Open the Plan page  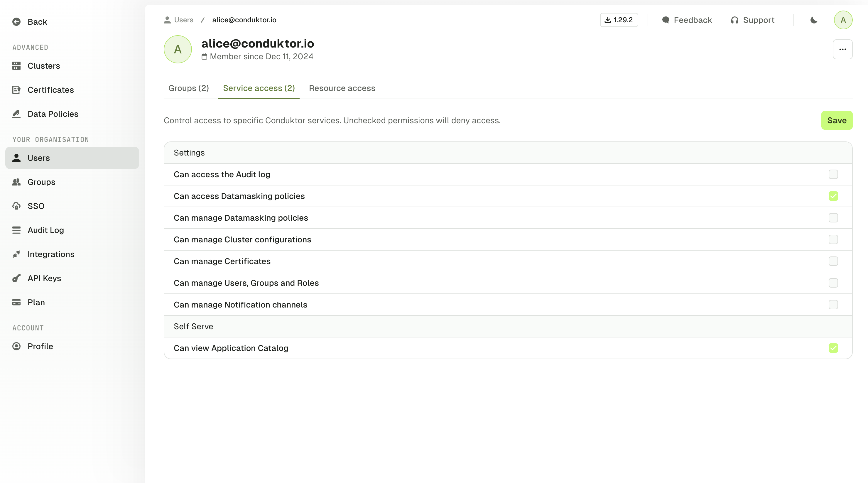(x=72, y=302)
